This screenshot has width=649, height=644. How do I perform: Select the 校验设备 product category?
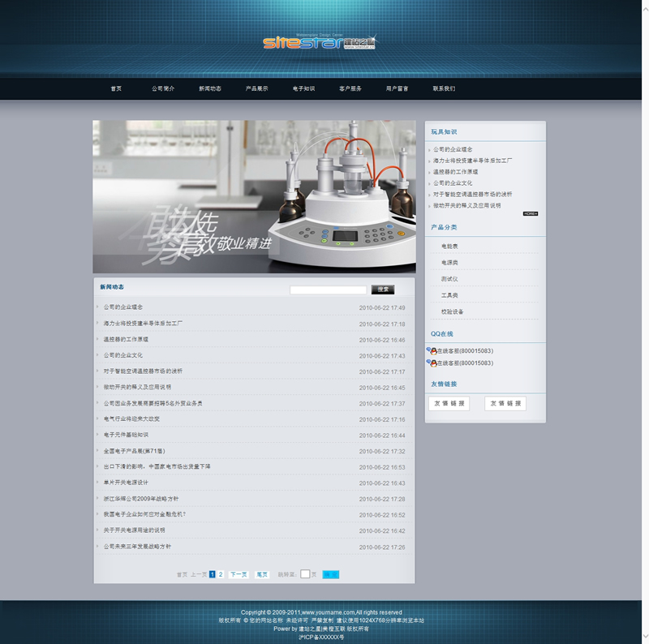click(452, 311)
